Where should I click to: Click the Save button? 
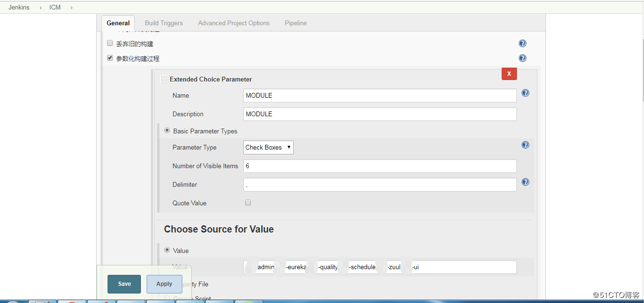tap(124, 284)
